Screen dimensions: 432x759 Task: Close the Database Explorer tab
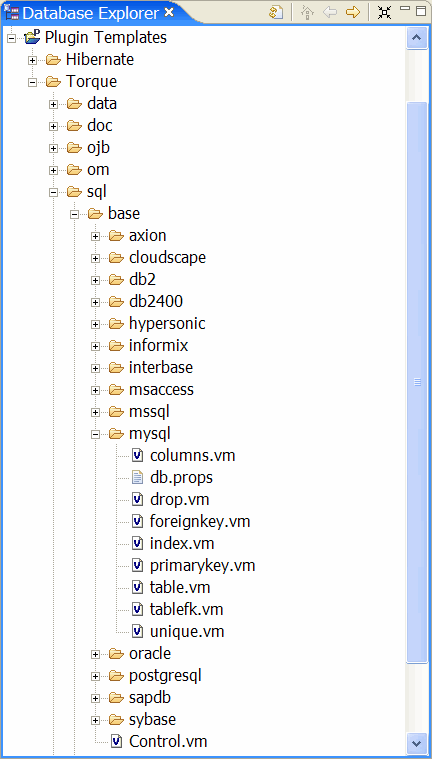pos(169,12)
